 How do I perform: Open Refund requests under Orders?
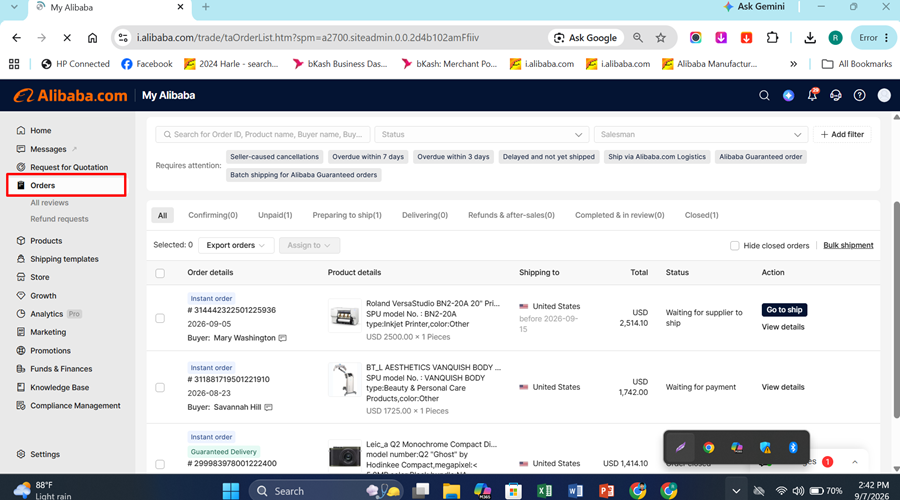tap(59, 219)
